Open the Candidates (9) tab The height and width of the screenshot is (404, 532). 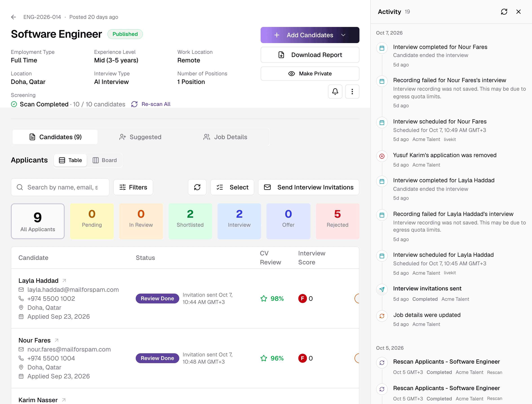55,137
